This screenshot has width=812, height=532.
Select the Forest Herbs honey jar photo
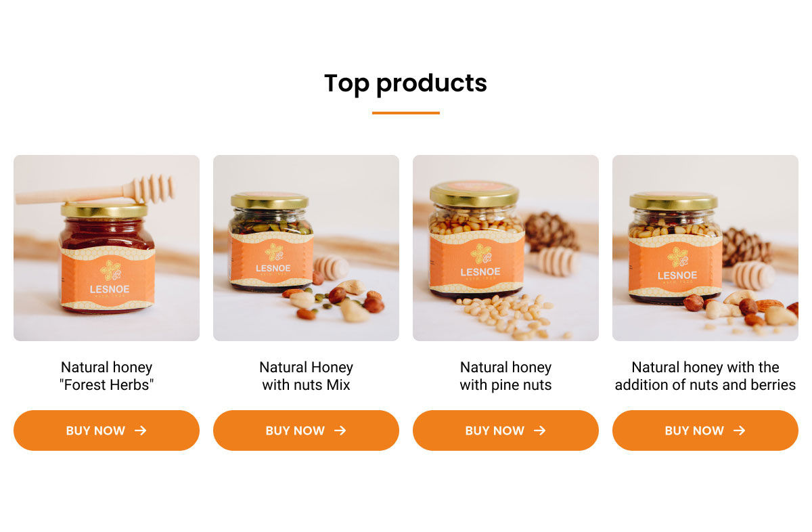pyautogui.click(x=106, y=248)
